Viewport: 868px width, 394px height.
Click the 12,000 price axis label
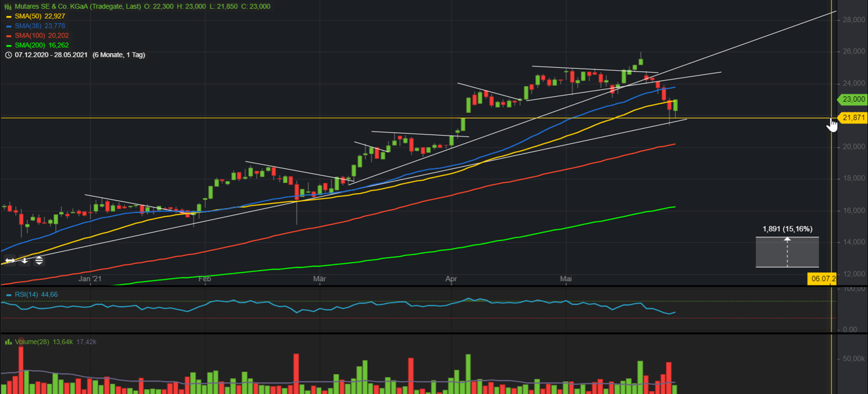(x=853, y=274)
